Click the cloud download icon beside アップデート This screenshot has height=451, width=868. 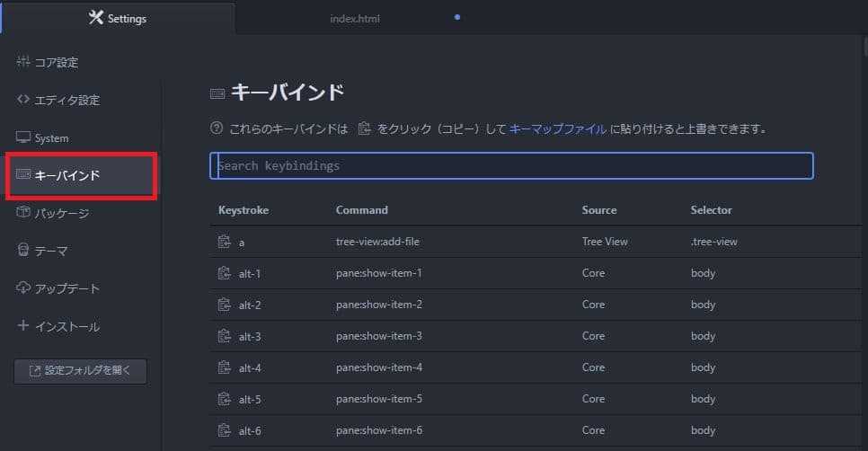(23, 287)
